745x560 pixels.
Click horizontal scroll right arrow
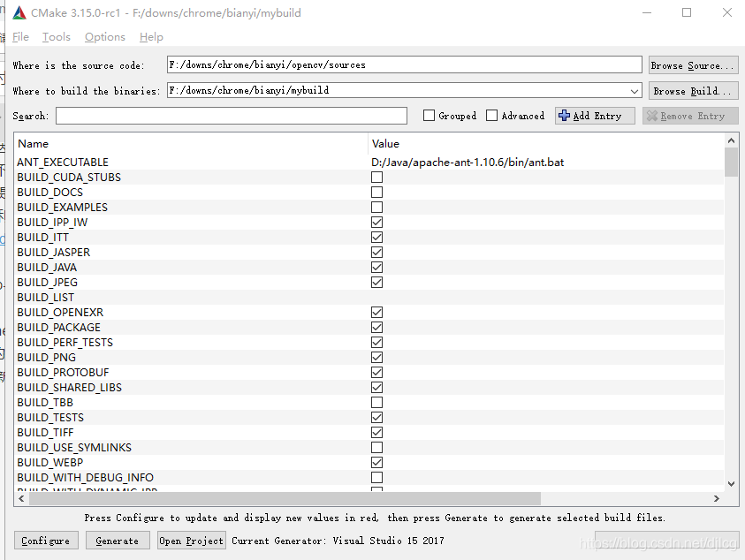coord(717,498)
